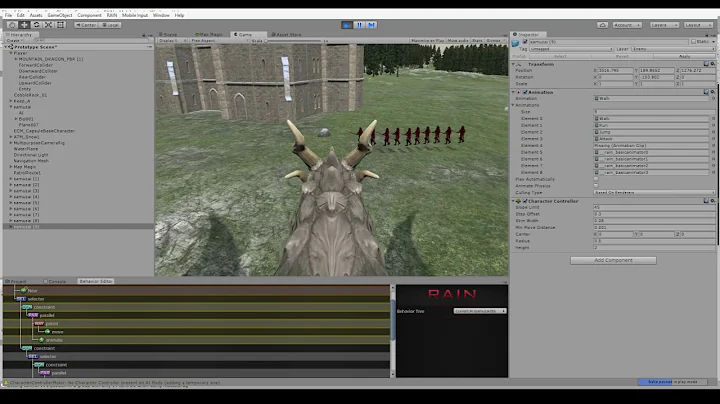Open the Tag dropdown

pos(571,49)
